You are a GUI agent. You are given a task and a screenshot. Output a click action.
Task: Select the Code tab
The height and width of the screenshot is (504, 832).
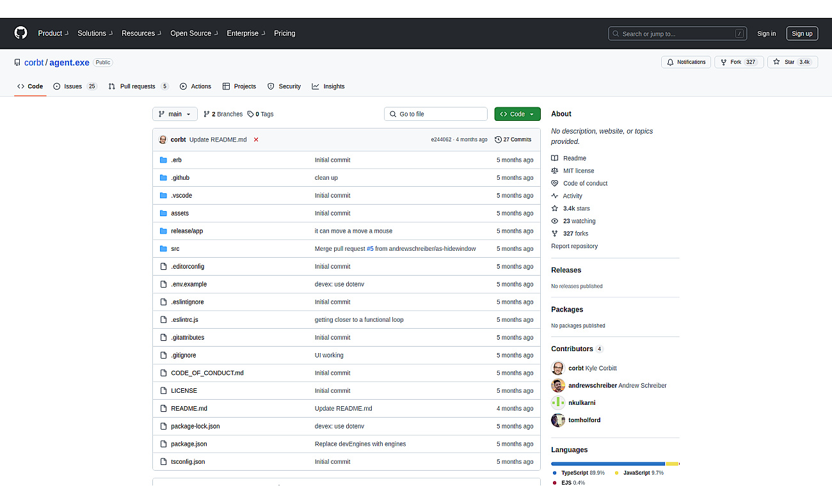pos(30,86)
